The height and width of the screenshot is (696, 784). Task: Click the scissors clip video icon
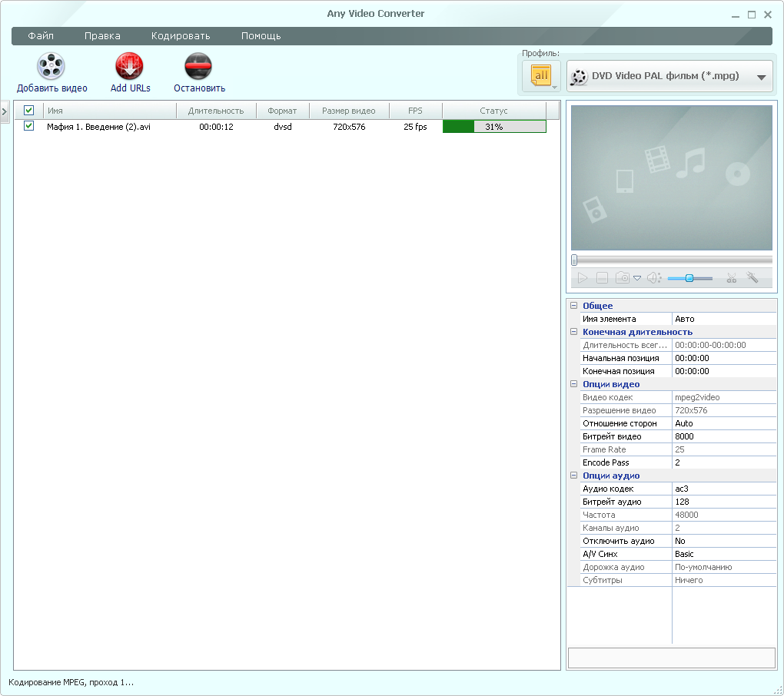tap(732, 278)
